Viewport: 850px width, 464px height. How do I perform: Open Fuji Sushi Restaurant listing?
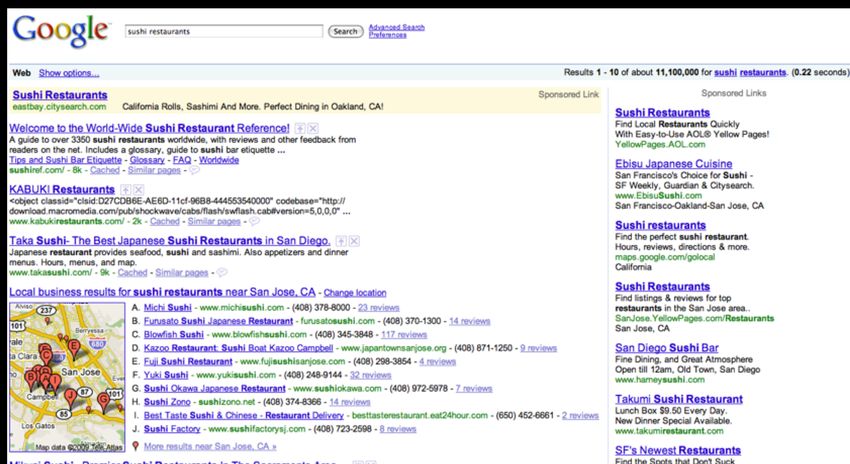188,362
